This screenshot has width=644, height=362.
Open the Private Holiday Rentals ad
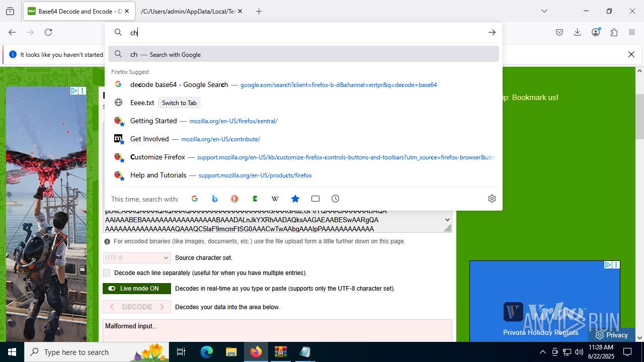[544, 302]
